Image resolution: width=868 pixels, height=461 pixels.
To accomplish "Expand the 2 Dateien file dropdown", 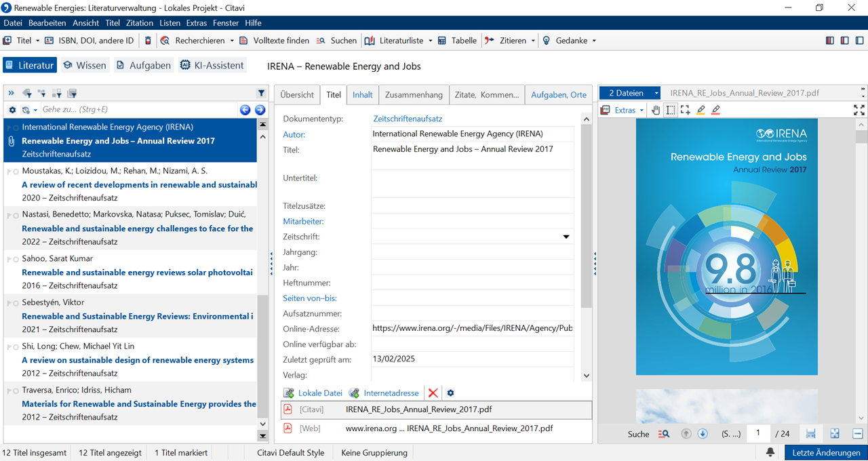I will 656,93.
